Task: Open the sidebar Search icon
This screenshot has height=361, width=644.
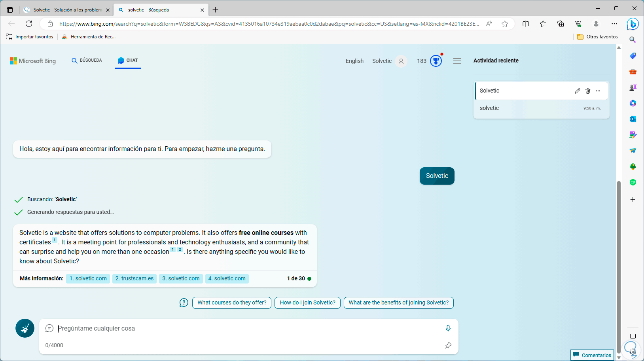Action: point(633,40)
